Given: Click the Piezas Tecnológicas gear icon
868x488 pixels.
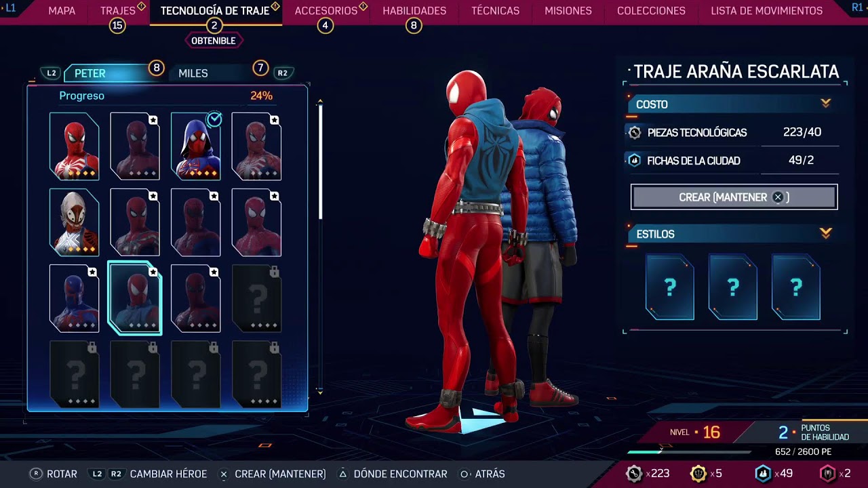Looking at the screenshot, I should (x=635, y=133).
